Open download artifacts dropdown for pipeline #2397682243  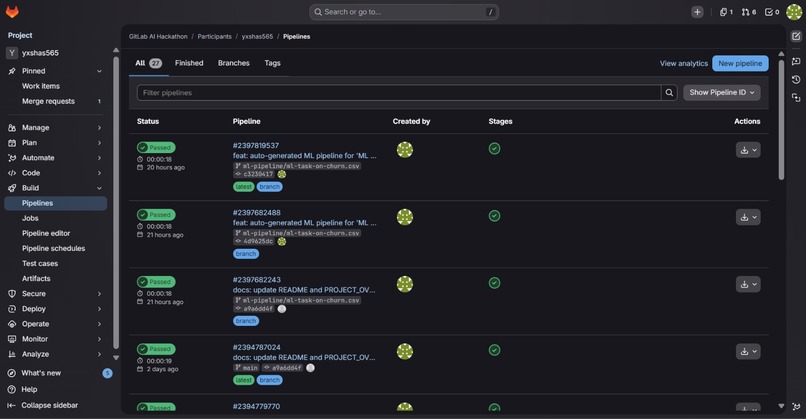click(x=748, y=284)
